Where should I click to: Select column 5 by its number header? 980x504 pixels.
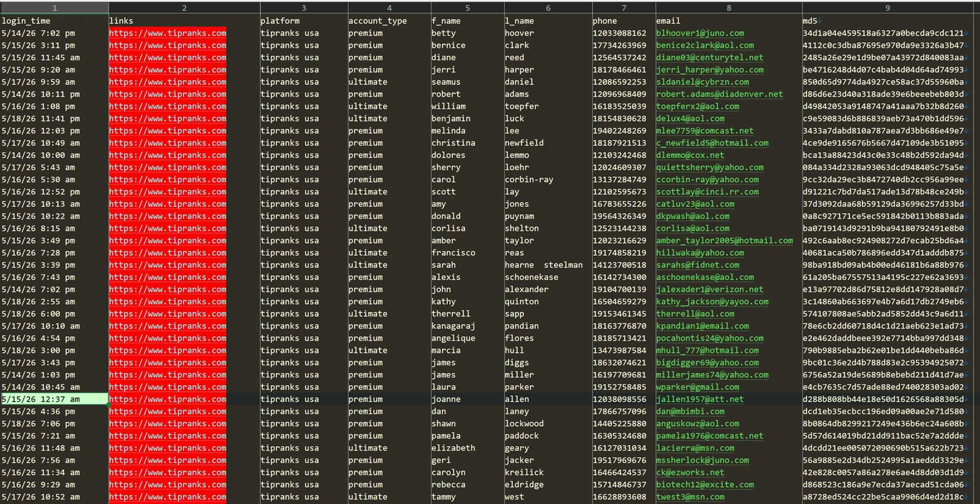tap(467, 8)
